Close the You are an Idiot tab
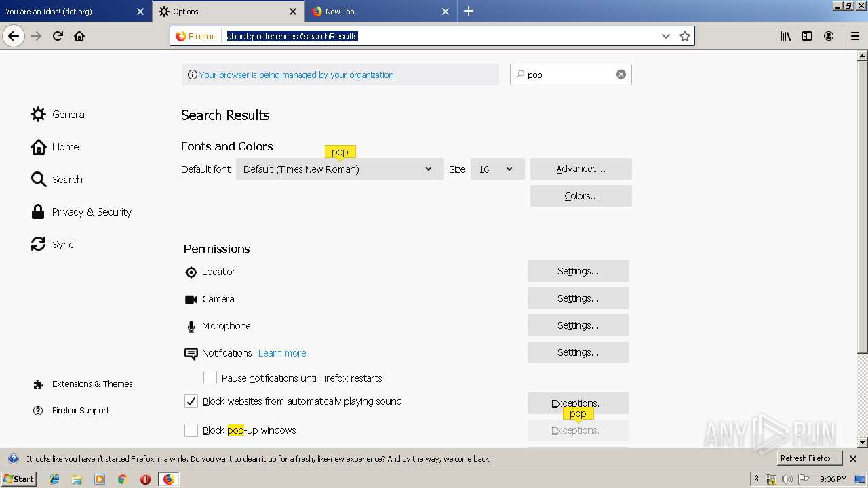This screenshot has width=868, height=488. (140, 11)
